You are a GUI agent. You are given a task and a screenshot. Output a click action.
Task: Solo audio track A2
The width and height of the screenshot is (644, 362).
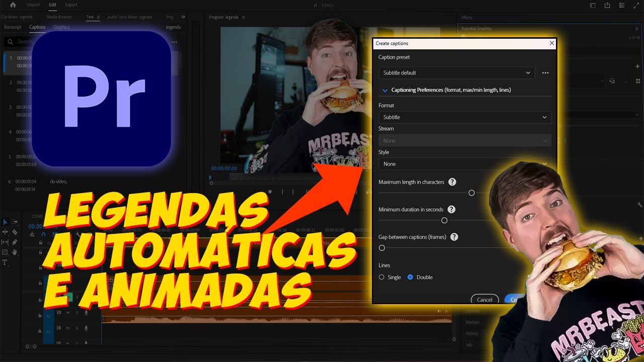tap(77, 313)
